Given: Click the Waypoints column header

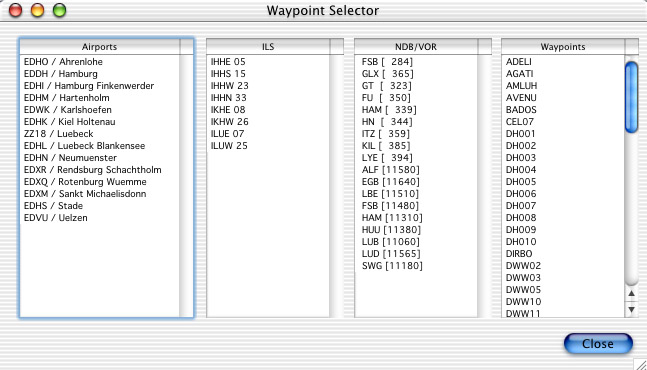Looking at the screenshot, I should click(x=563, y=47).
